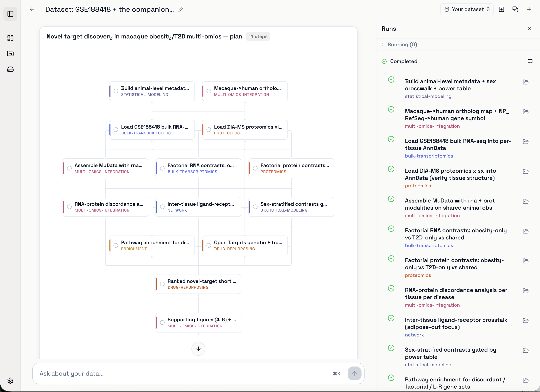This screenshot has width=540, height=392.
Task: Select radio on Ranked novel-target shortlist node
Action: pyautogui.click(x=162, y=284)
